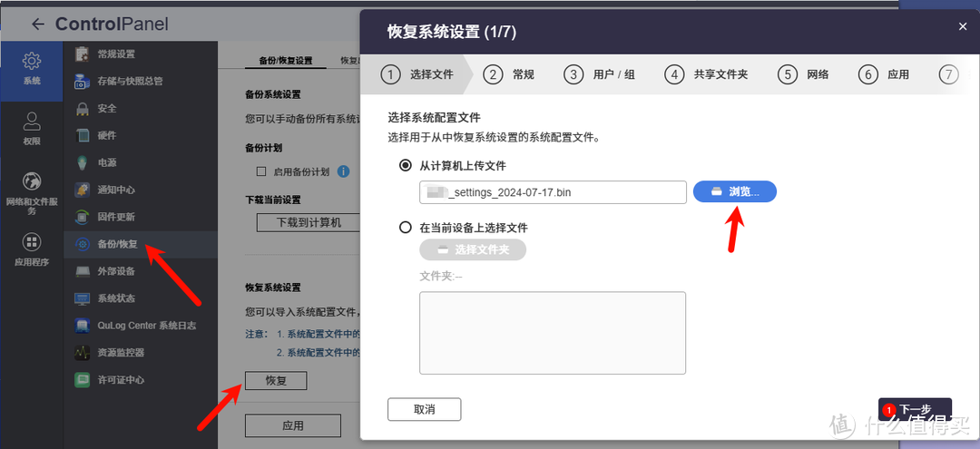Select 从计算机上传文件 radio option
Viewport: 980px width, 449px height.
coord(406,166)
